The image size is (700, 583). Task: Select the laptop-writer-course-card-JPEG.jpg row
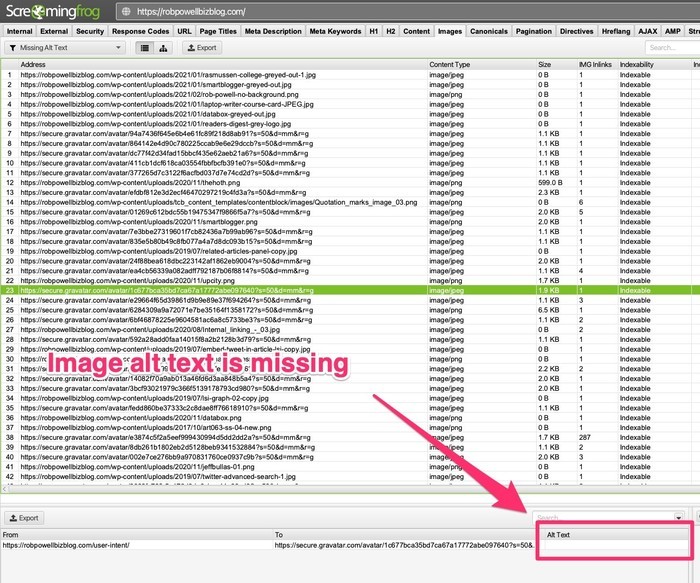[x=350, y=104]
